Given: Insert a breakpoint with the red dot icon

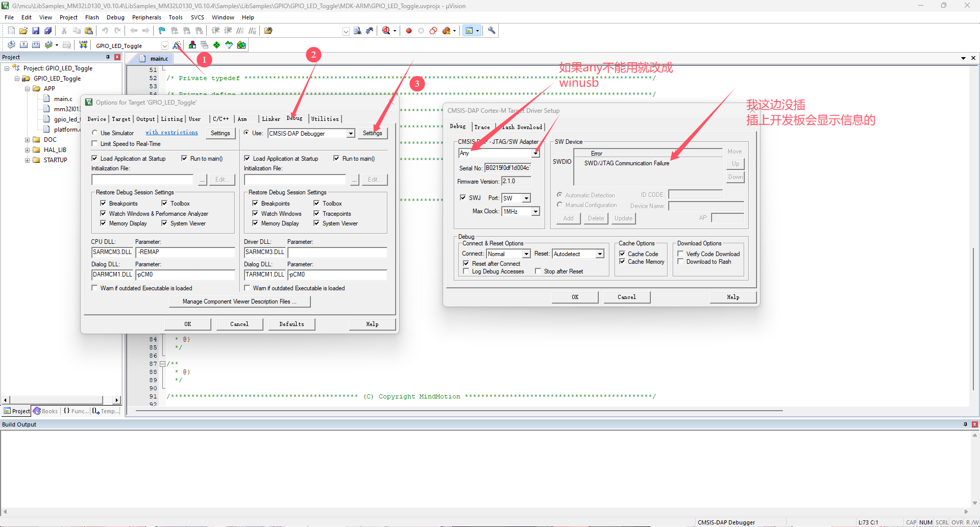Looking at the screenshot, I should point(409,31).
